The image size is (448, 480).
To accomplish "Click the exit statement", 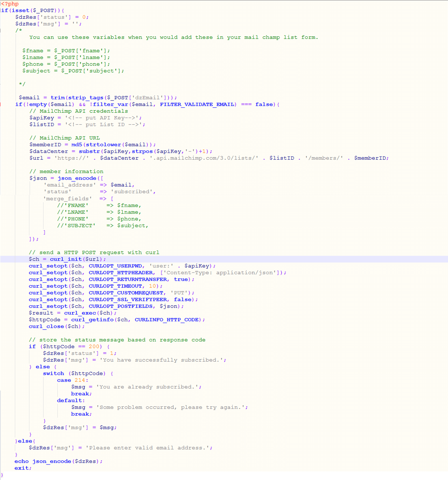I will [22, 468].
